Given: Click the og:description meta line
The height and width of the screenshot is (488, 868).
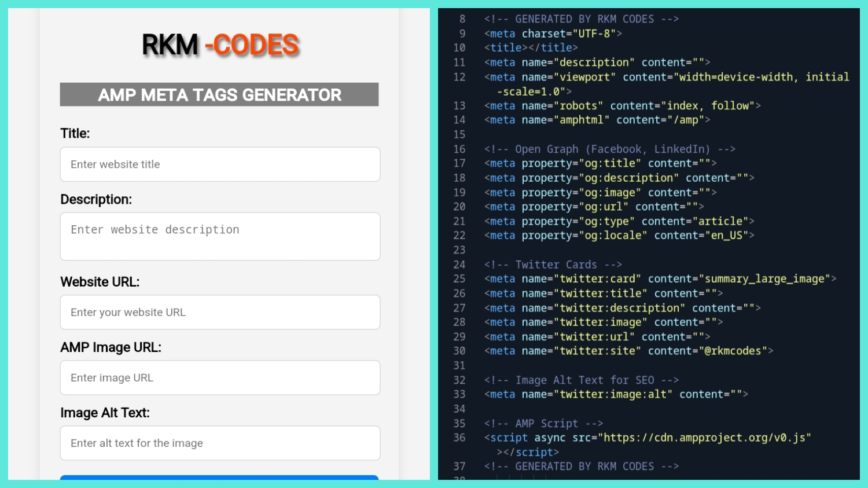Looking at the screenshot, I should tap(619, 178).
